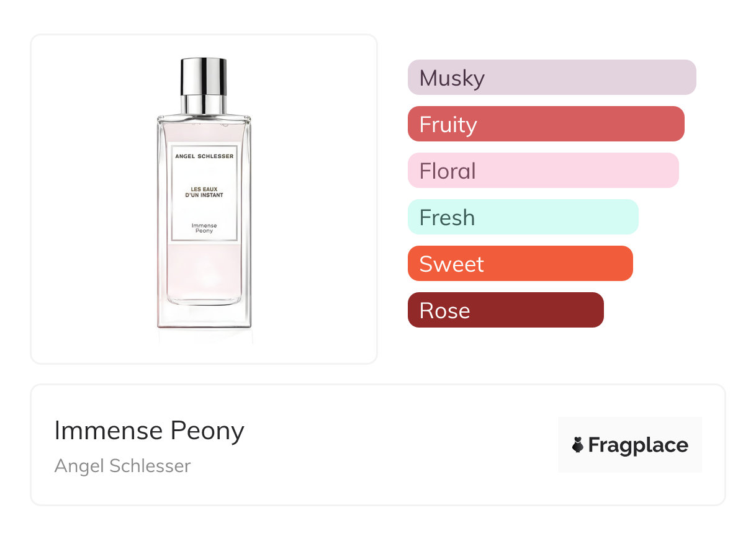Screen dimensions: 756x536
Task: Click LES EAUX D'UN INSTANT on bottle
Action: tap(204, 192)
